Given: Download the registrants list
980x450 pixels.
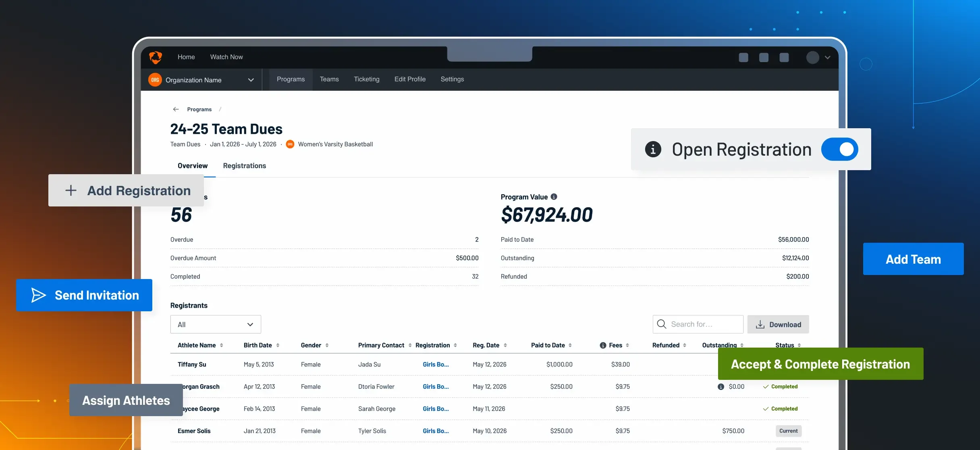Looking at the screenshot, I should pos(778,325).
